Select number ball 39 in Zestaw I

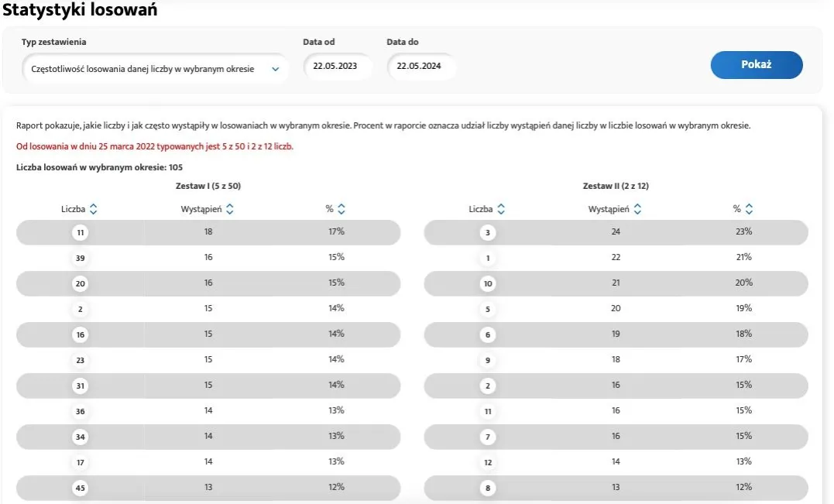[x=81, y=258]
